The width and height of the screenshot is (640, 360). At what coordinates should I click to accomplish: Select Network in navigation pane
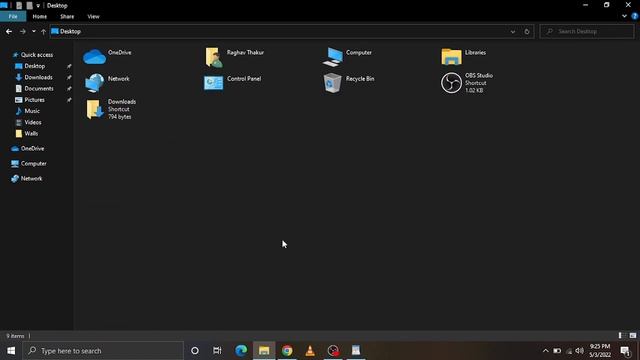pyautogui.click(x=31, y=179)
